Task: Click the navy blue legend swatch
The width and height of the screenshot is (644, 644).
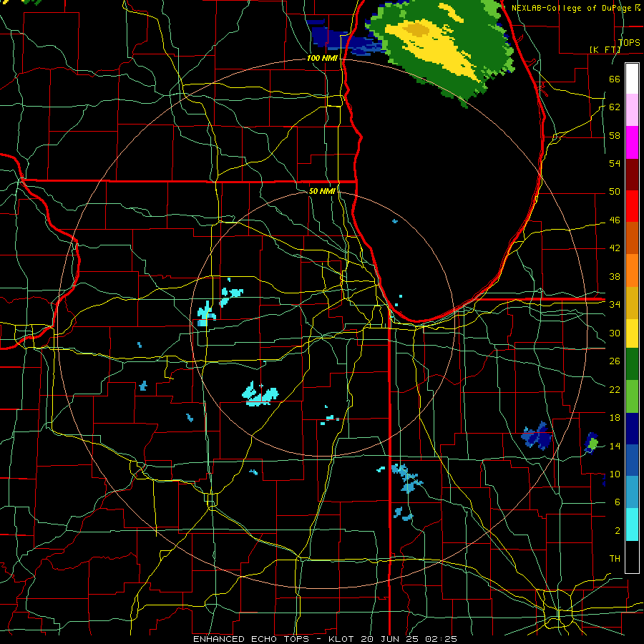Action: (632, 429)
